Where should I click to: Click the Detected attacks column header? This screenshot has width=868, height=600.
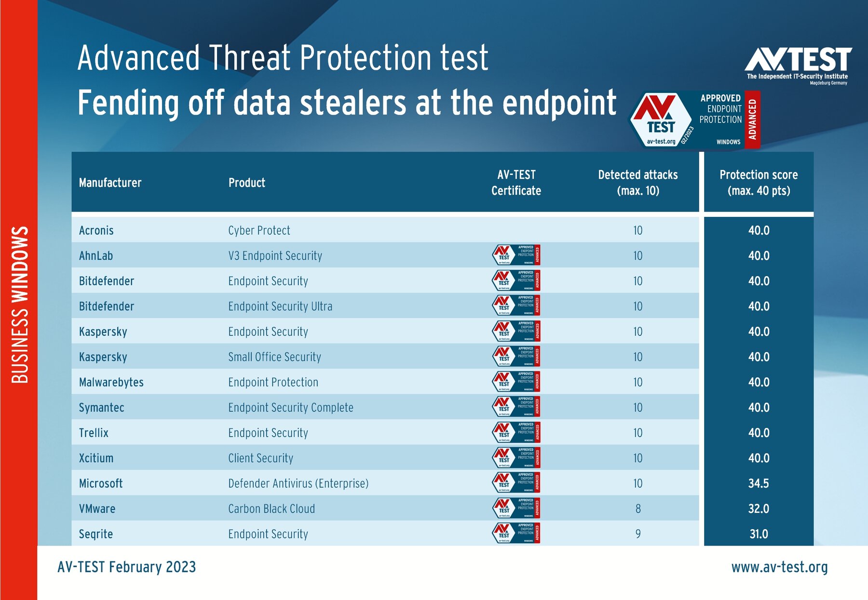(637, 182)
